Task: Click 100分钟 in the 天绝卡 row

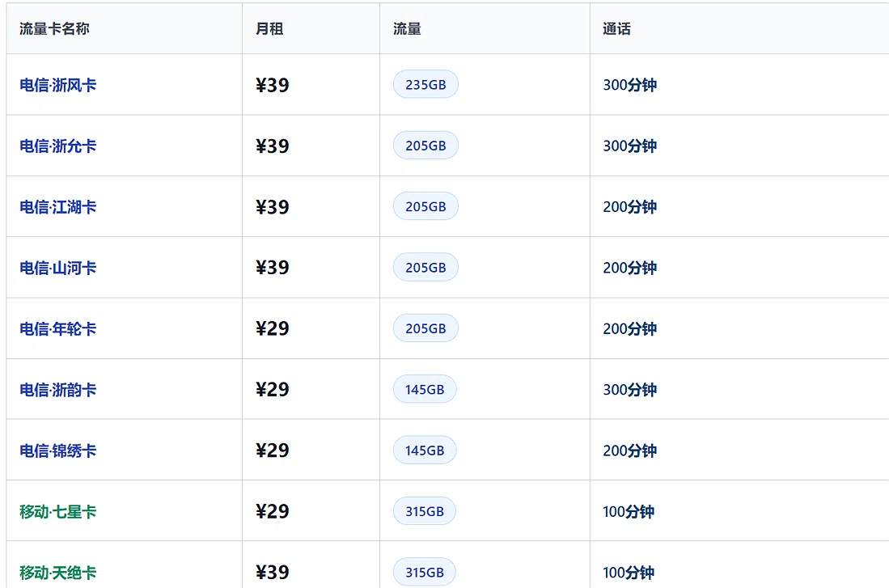Action: coord(629,573)
